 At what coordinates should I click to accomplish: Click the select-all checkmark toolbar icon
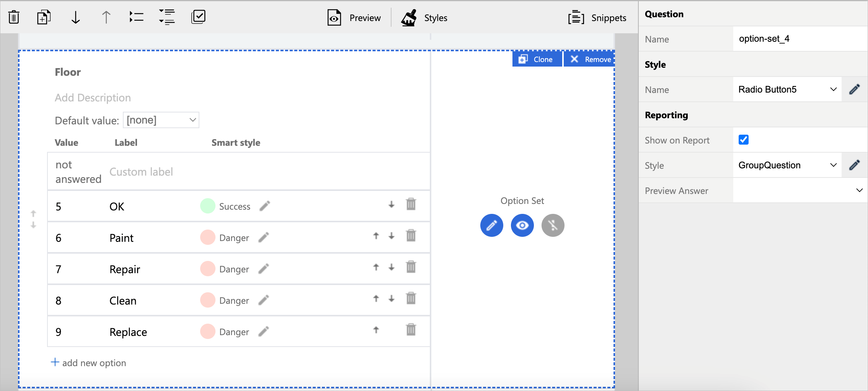point(198,17)
